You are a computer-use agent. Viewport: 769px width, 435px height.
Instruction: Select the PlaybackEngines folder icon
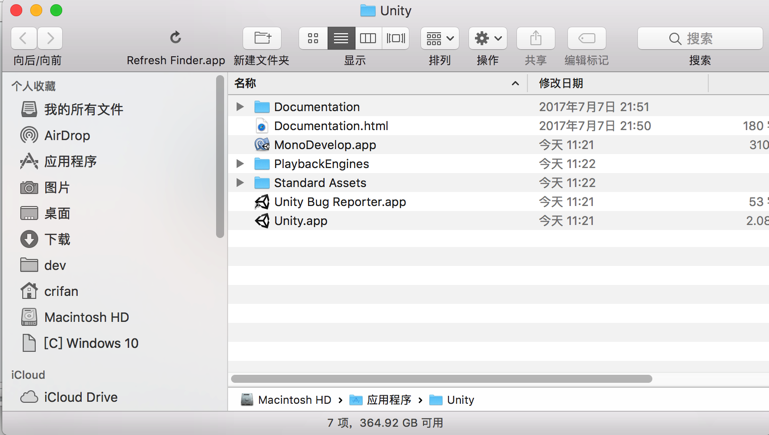pyautogui.click(x=262, y=163)
